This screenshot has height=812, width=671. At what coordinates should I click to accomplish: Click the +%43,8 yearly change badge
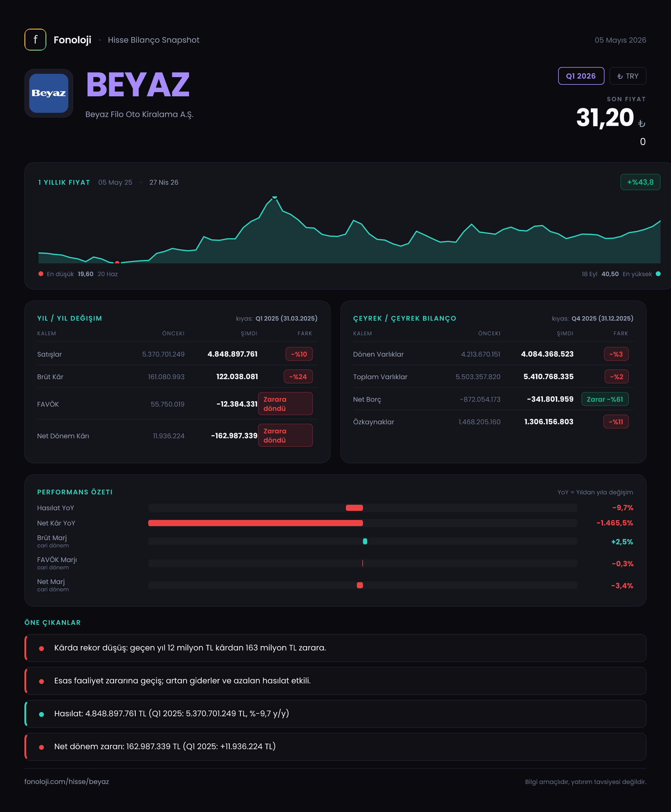coord(640,182)
